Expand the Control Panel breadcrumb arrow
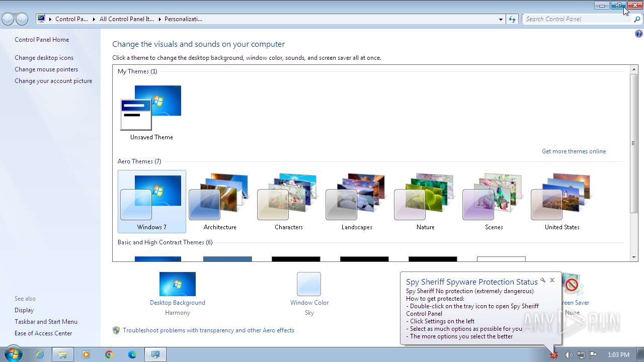The height and width of the screenshot is (362, 644). 50,19
